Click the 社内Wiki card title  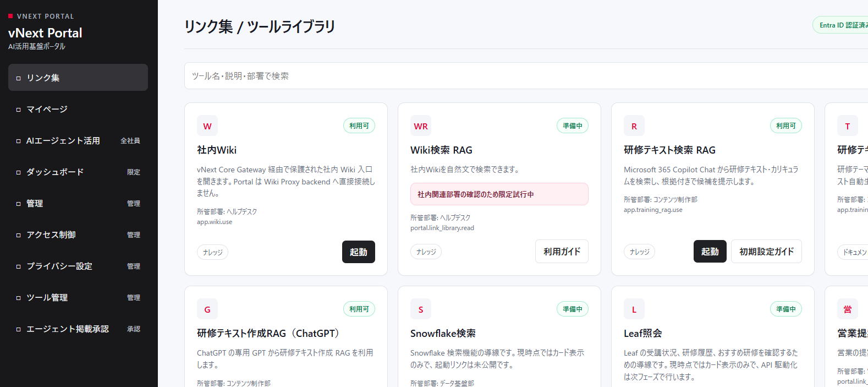pyautogui.click(x=217, y=150)
